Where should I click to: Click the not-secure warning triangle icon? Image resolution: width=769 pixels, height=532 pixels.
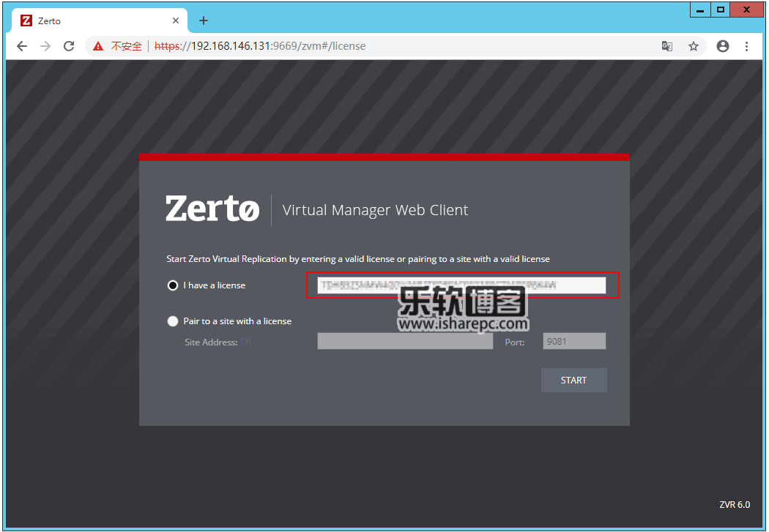(x=98, y=46)
